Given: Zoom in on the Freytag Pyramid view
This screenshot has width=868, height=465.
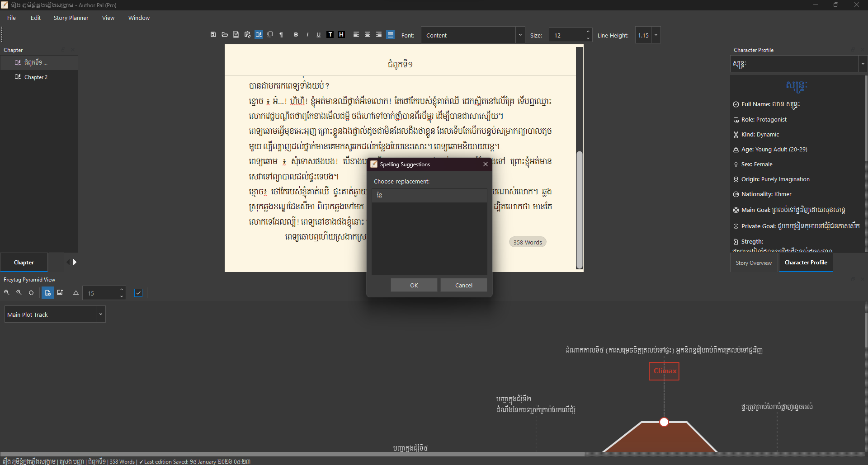Looking at the screenshot, I should [x=6, y=292].
